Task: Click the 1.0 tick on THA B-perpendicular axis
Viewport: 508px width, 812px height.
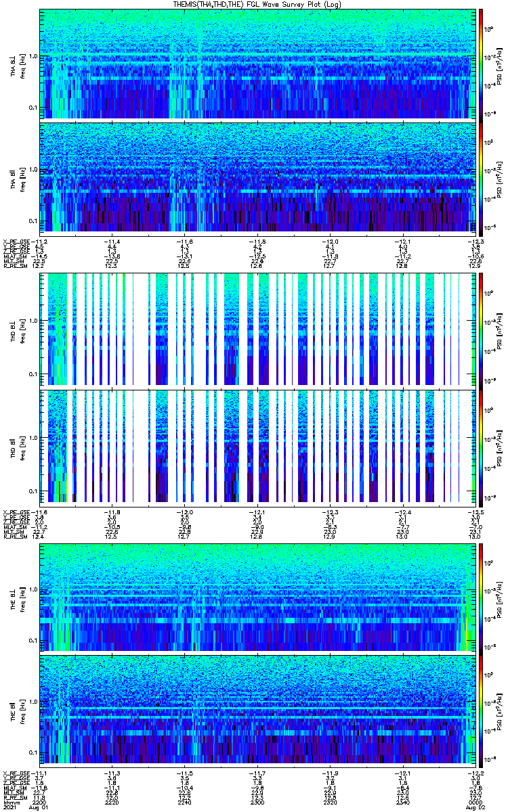Action: pos(35,57)
